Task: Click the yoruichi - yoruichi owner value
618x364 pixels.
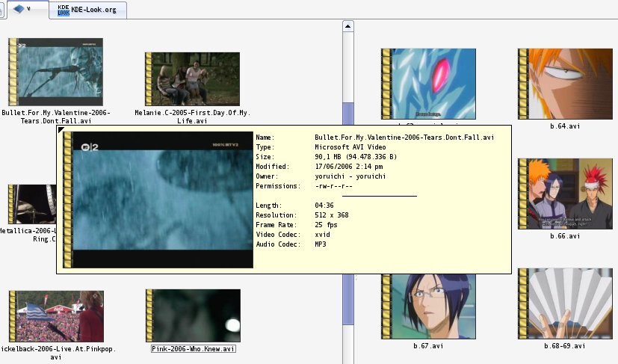Action: pyautogui.click(x=350, y=176)
